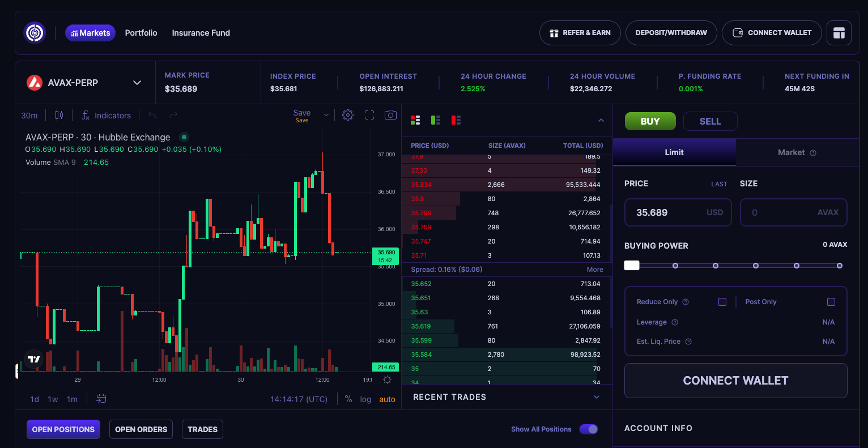Open the Insurance Fund page
This screenshot has height=448, width=868.
click(x=201, y=33)
